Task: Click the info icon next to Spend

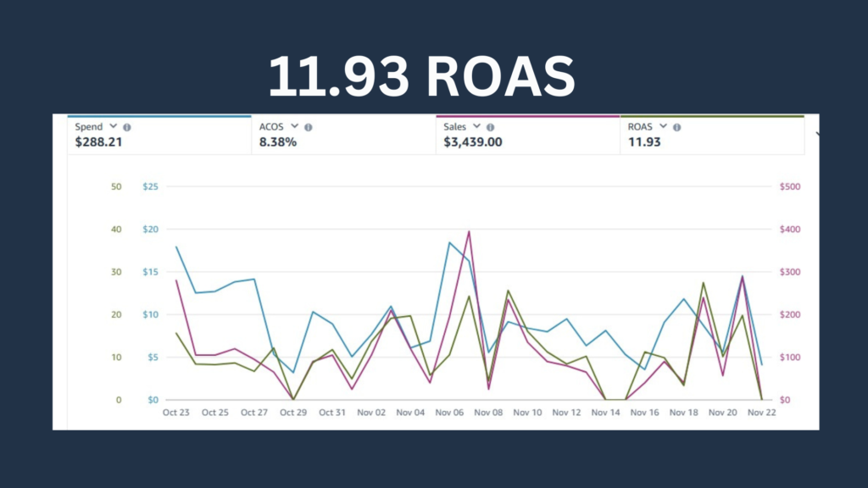Action: click(x=127, y=127)
